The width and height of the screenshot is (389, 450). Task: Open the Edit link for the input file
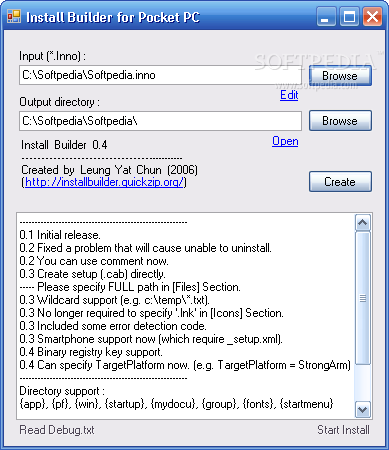[289, 95]
